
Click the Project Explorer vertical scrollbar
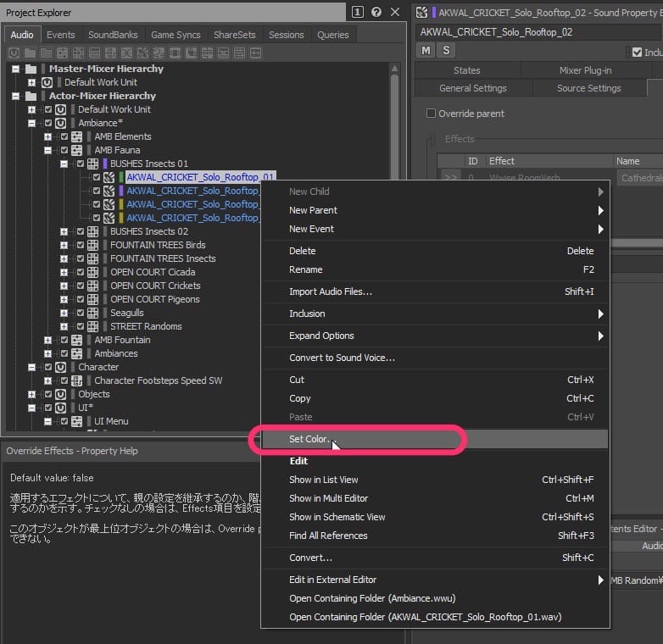(x=394, y=127)
